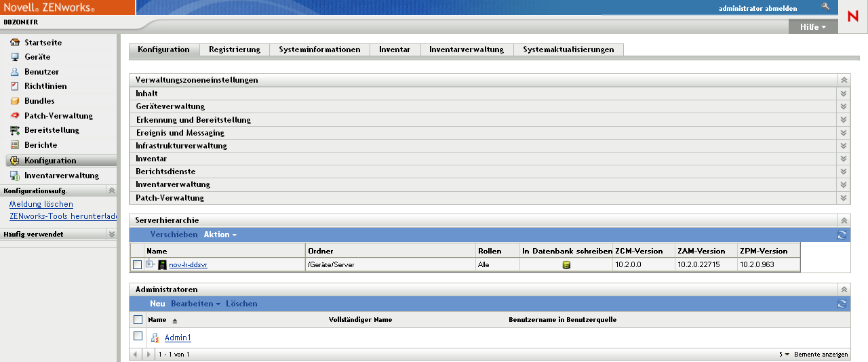Expand the Häufig verwendet sidebar panel
The height and width of the screenshot is (362, 868).
point(112,234)
